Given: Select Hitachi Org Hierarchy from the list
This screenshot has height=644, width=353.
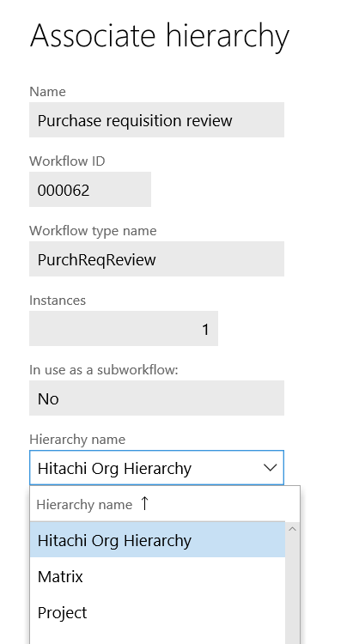Looking at the screenshot, I should coord(157,540).
